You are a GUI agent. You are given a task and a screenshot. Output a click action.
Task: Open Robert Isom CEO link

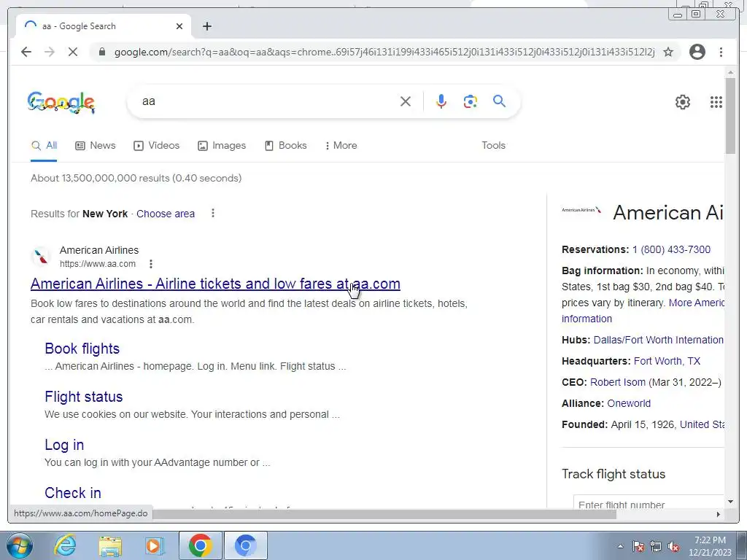point(618,382)
